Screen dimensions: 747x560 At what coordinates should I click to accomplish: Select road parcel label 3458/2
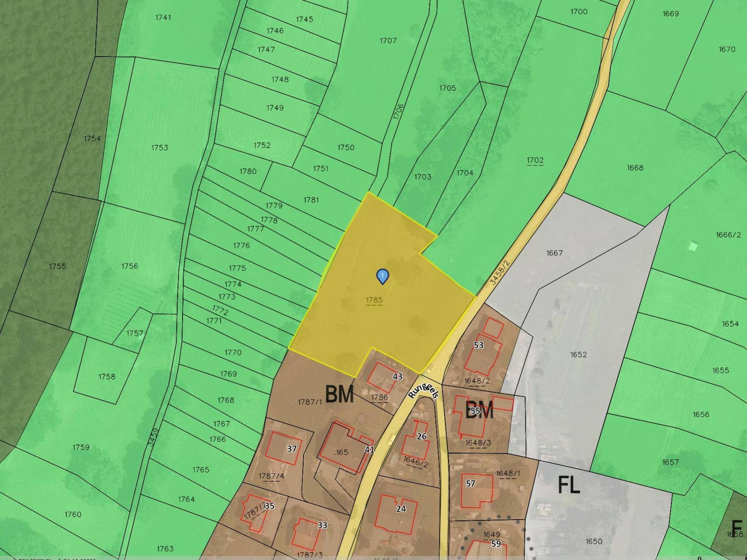pyautogui.click(x=499, y=272)
